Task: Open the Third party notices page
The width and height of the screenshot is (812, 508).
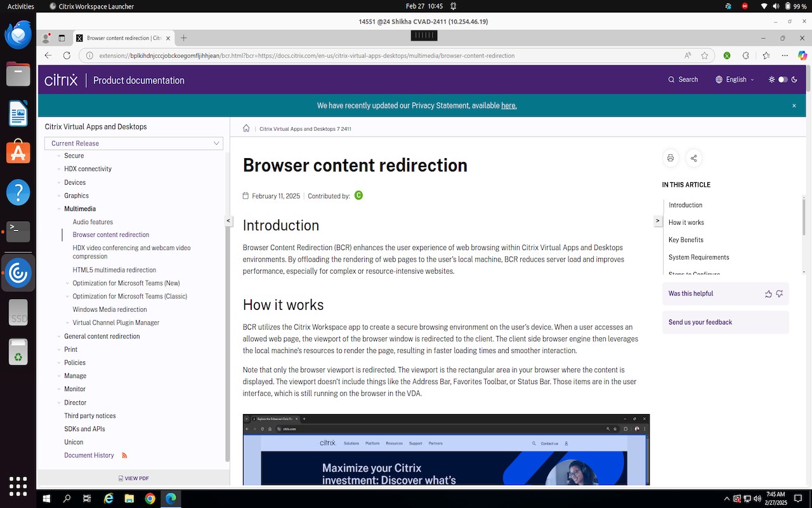Action: [90, 416]
